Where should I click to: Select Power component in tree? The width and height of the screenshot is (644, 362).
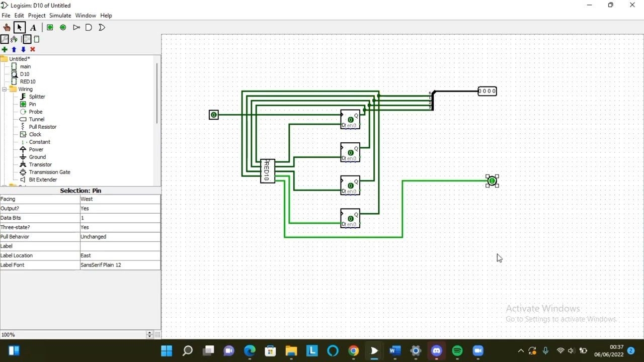[36, 149]
